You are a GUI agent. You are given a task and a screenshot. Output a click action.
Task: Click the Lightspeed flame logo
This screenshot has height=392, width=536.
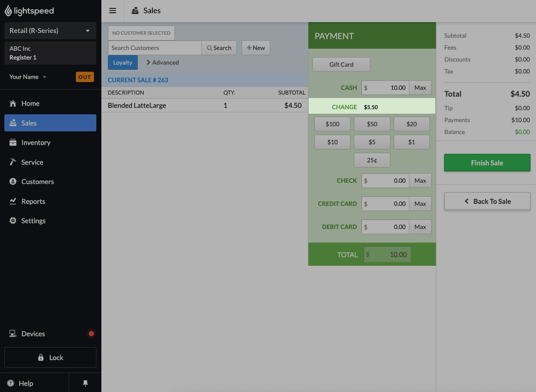[x=8, y=11]
